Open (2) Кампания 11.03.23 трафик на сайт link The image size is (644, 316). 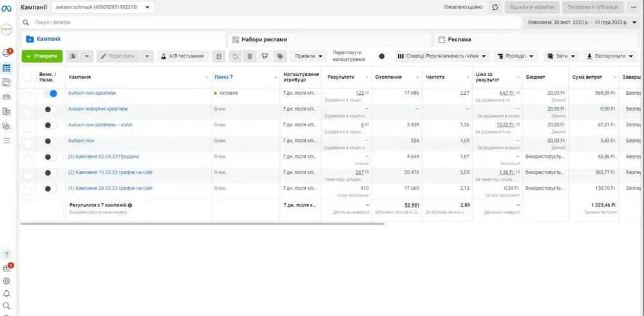110,172
